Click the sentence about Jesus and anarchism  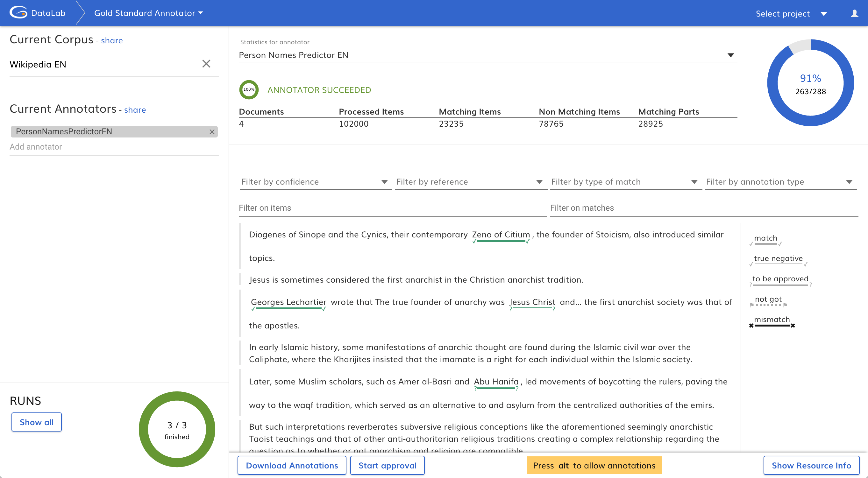(x=416, y=280)
